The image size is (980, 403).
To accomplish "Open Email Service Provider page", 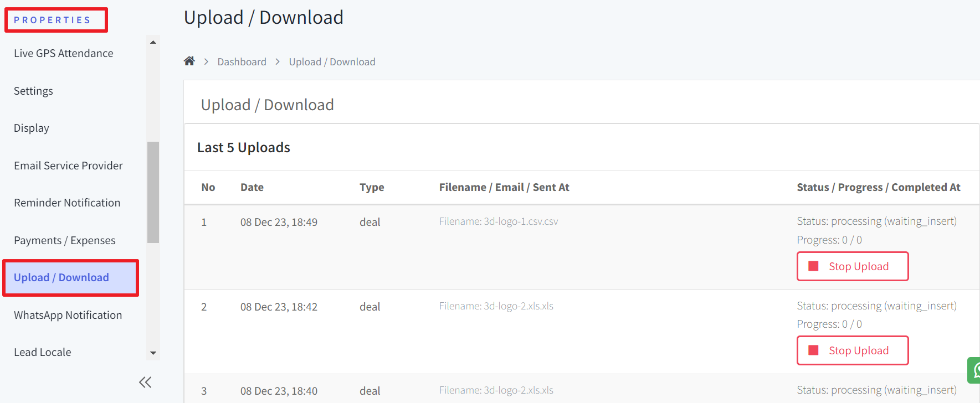I will point(68,166).
